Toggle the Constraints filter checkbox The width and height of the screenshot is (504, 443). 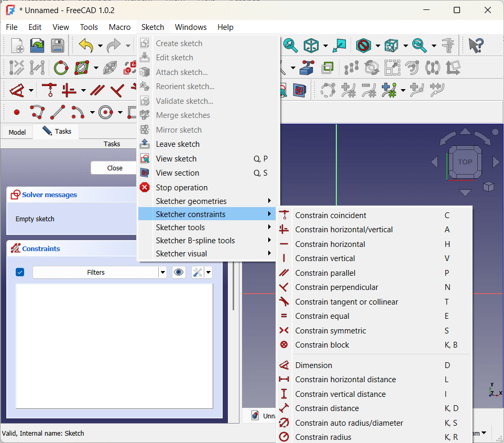click(x=20, y=273)
